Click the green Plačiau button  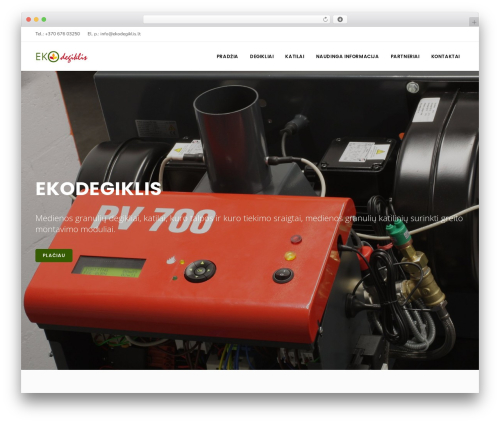coord(54,255)
